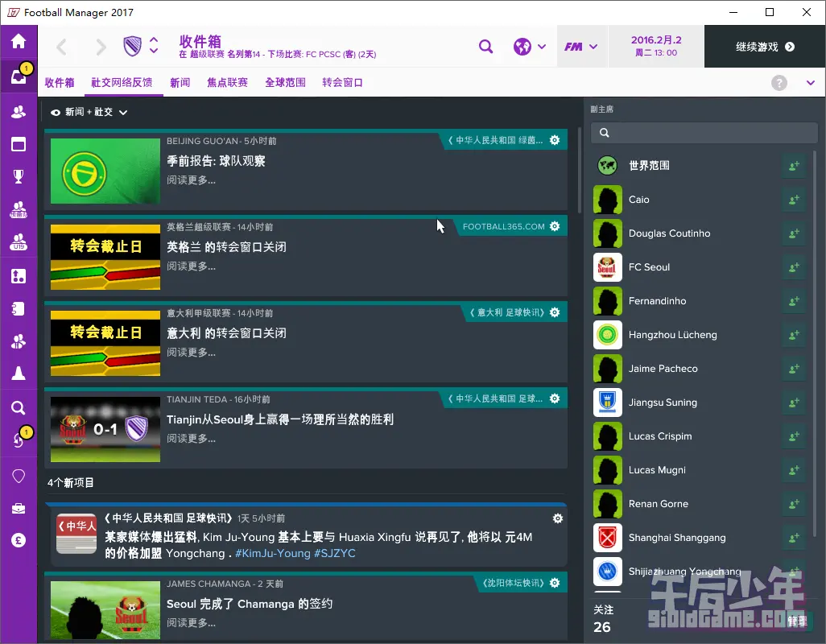The width and height of the screenshot is (826, 644).
Task: Open the finances pound icon
Action: point(19,540)
